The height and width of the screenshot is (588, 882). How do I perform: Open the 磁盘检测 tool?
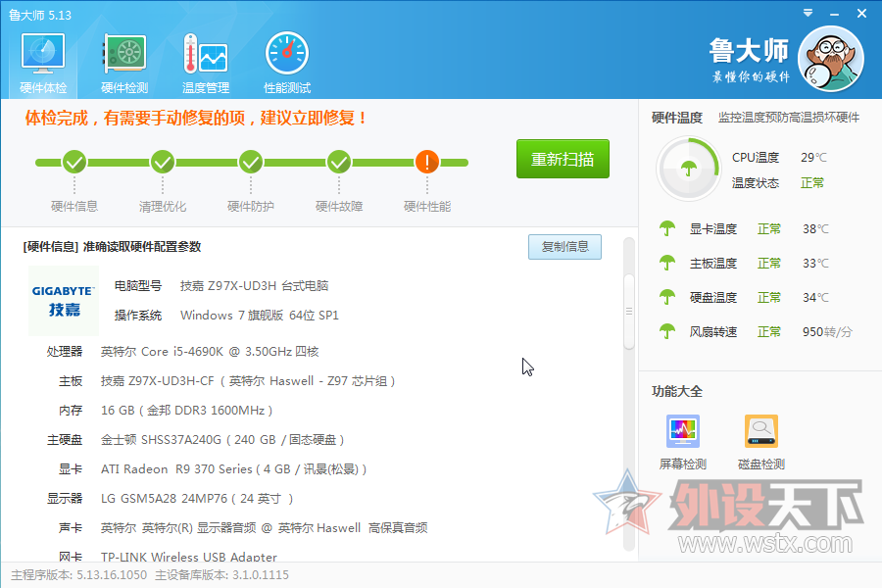click(761, 442)
